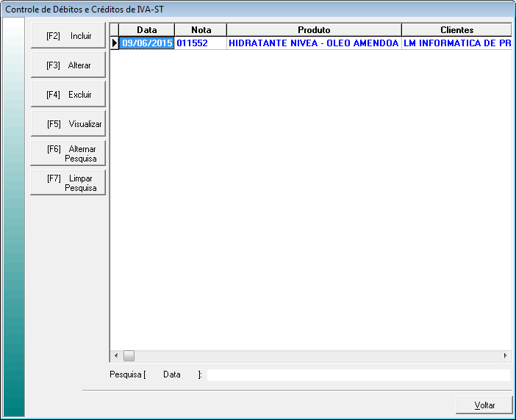Viewport: 516px width, 420px height.
Task: Focus the Pesquisa search input field
Action: (x=358, y=374)
